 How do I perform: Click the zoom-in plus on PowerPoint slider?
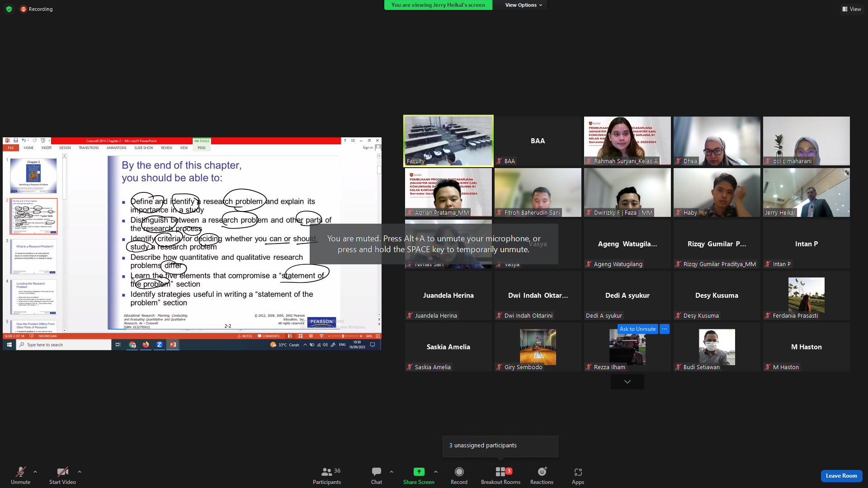point(361,336)
